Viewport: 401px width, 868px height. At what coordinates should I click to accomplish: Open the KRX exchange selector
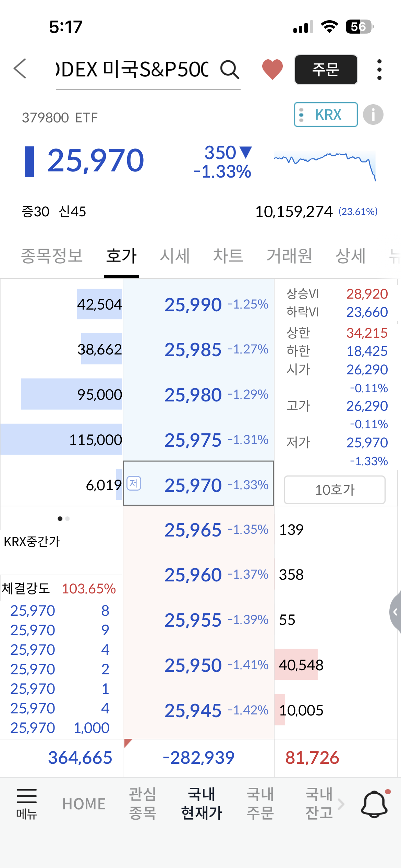click(326, 114)
